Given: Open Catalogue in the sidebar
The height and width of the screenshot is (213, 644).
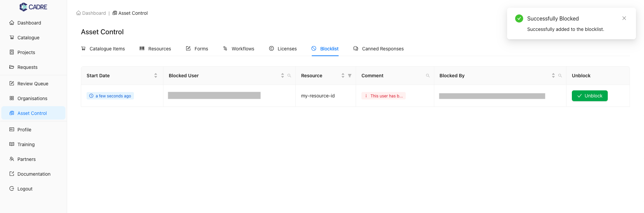Looking at the screenshot, I should (33, 38).
